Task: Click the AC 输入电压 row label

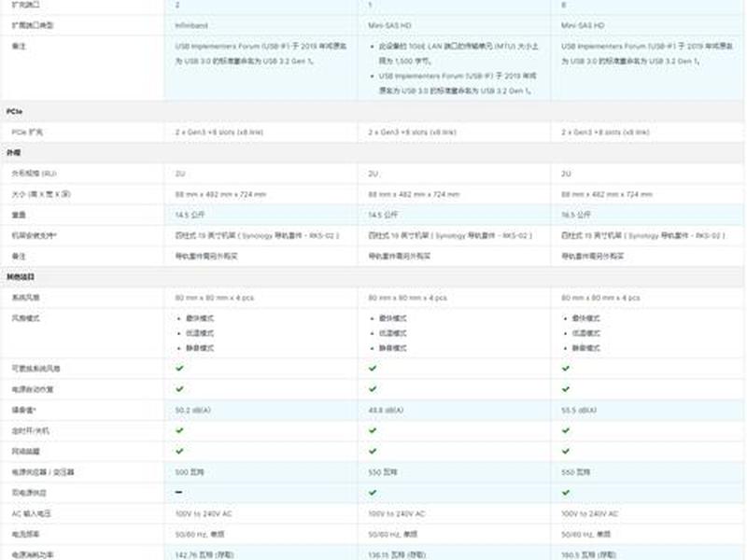Action: [32, 513]
